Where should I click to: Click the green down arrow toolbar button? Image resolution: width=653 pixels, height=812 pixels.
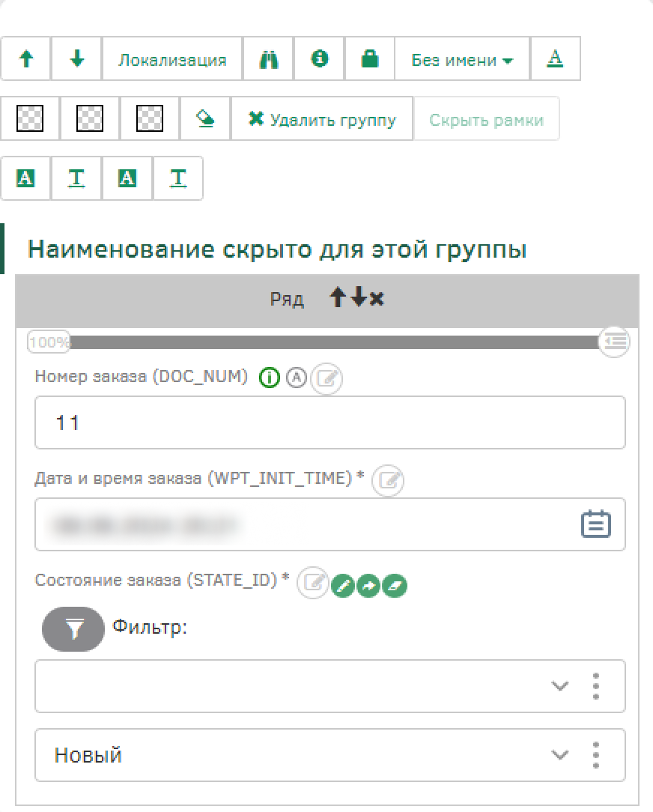tap(77, 60)
